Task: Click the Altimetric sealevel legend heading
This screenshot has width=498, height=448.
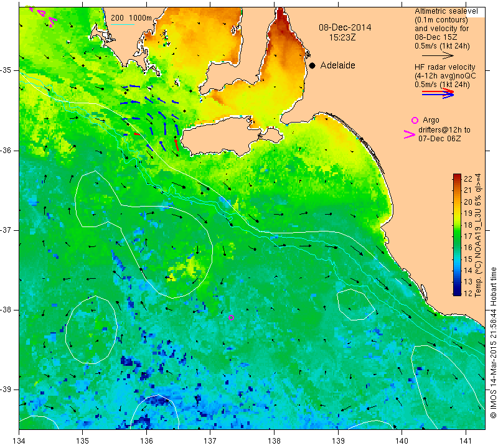Action: click(446, 11)
